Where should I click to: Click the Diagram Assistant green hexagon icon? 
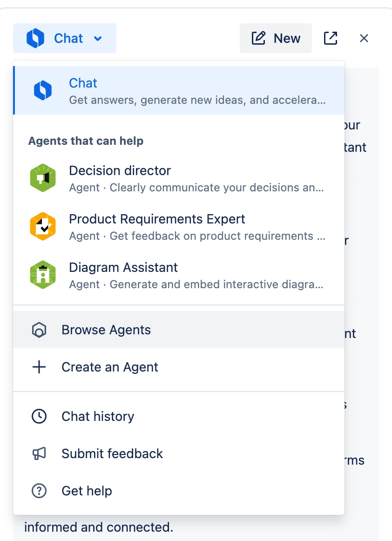tap(43, 275)
